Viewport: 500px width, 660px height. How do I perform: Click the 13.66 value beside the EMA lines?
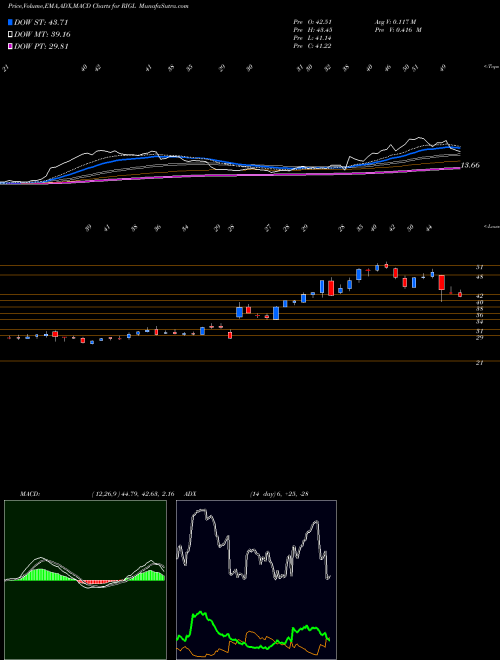point(470,165)
